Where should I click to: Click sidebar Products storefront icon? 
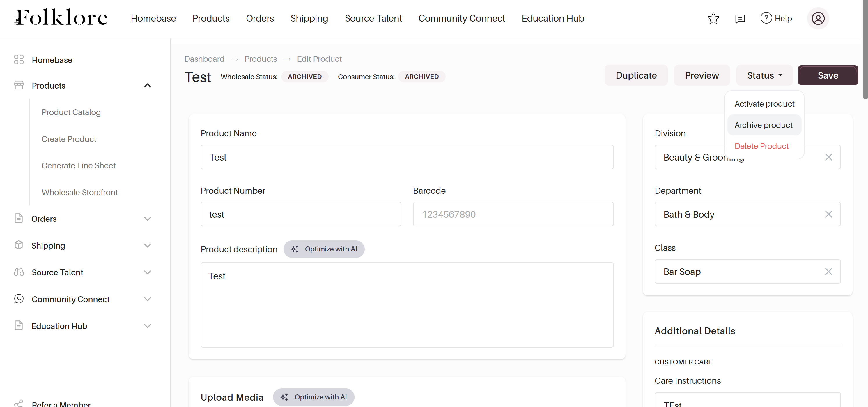pos(19,85)
